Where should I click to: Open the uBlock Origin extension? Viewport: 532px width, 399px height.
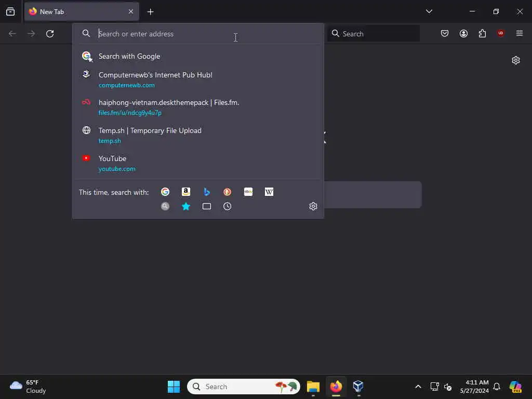(500, 33)
